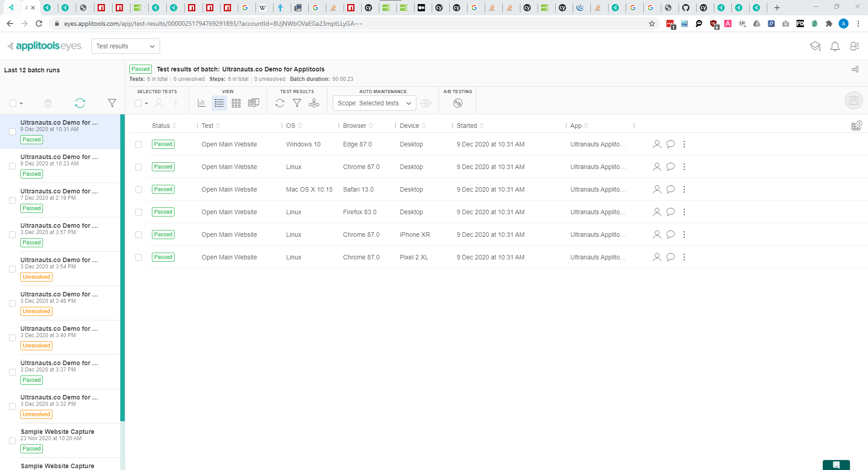Open the 3 Dec 3:48 PM unresolved batch
The width and height of the screenshot is (868, 470).
[x=60, y=303]
